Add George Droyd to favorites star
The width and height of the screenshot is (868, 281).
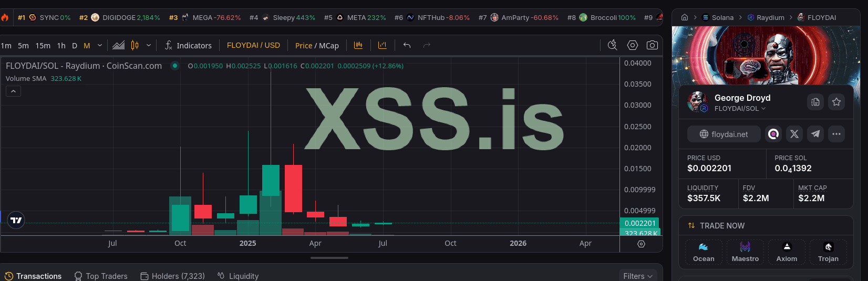[836, 102]
